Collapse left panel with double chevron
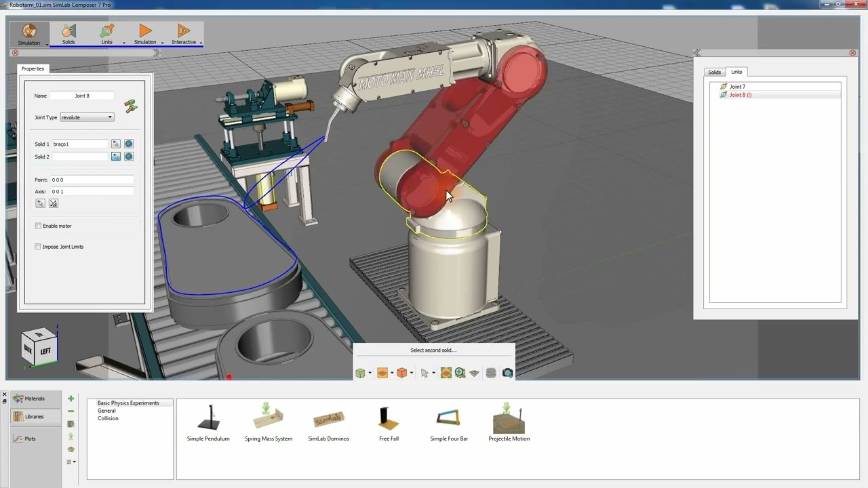868x488 pixels. coord(157,53)
